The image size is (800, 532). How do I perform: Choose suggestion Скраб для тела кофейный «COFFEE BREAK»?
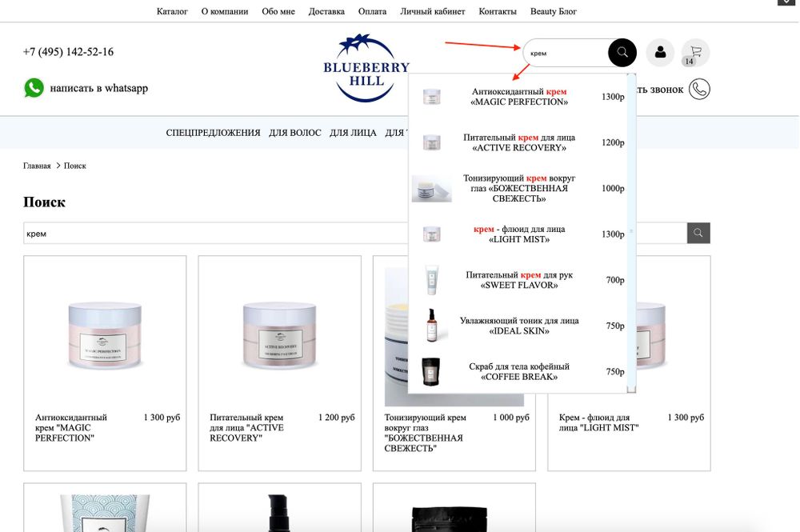[x=519, y=372]
